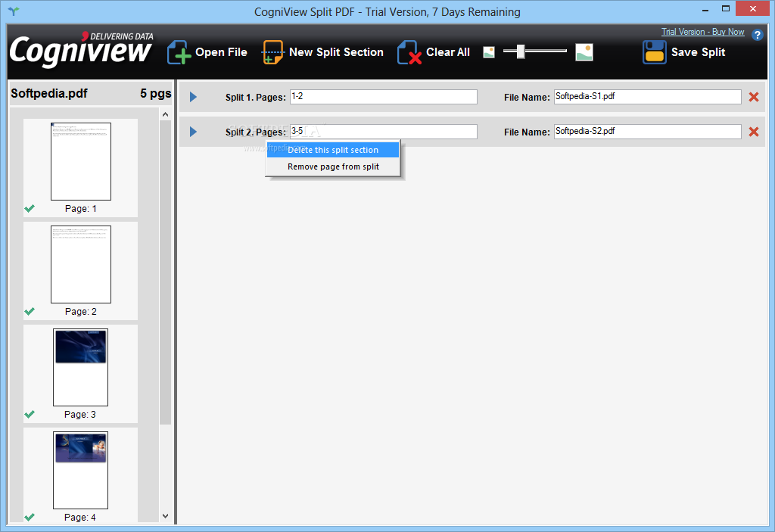
Task: Maximize the CogniView window
Action: pyautogui.click(x=726, y=9)
